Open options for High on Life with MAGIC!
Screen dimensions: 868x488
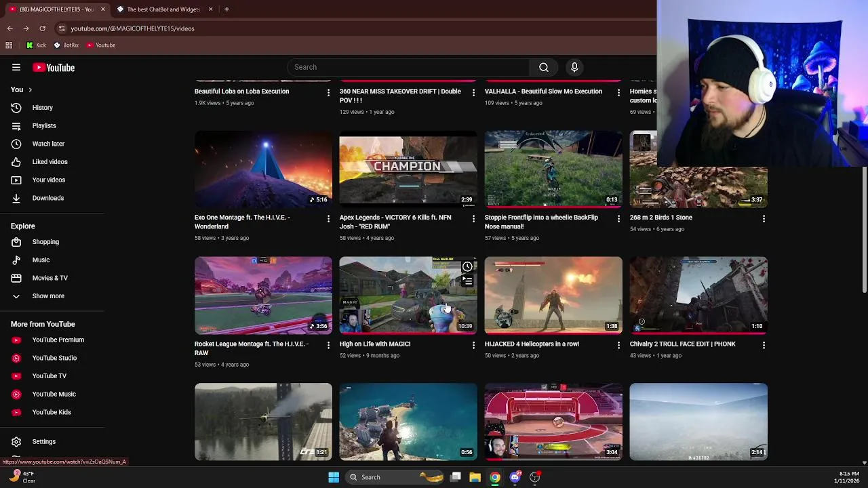pos(473,345)
